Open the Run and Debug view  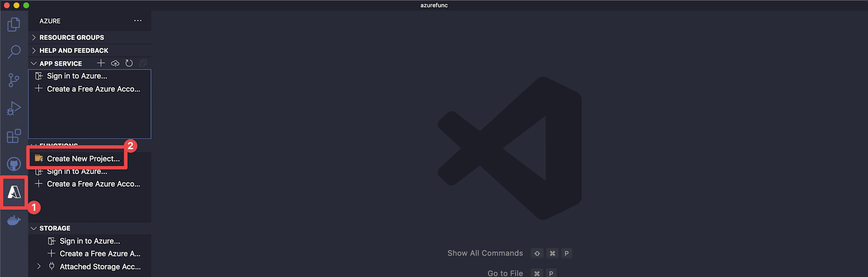pos(14,108)
